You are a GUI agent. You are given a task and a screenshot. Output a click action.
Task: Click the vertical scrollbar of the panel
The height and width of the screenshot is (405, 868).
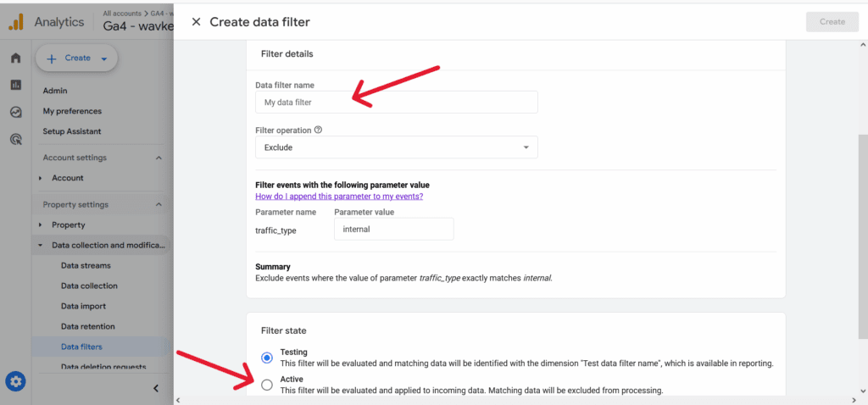(863, 236)
